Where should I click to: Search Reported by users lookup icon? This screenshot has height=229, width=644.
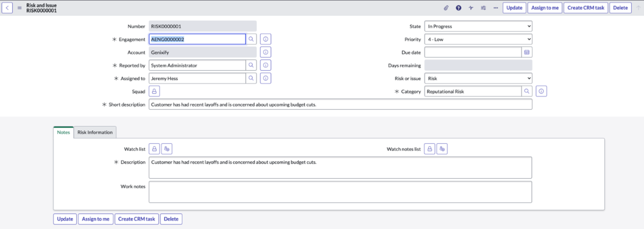pyautogui.click(x=251, y=65)
